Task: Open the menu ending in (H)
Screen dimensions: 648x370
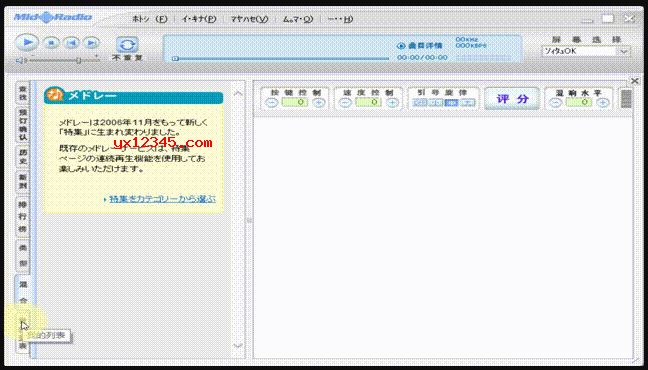Action: pos(340,19)
